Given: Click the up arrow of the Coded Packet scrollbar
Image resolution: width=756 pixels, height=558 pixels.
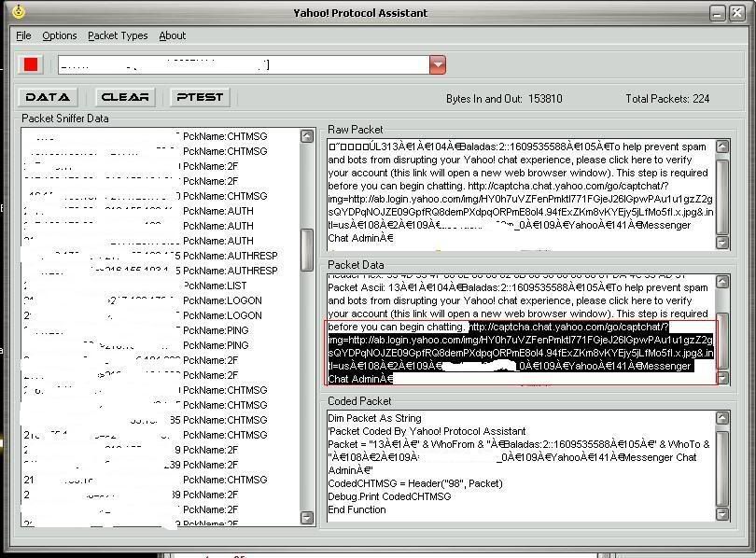Looking at the screenshot, I should click(x=721, y=418).
